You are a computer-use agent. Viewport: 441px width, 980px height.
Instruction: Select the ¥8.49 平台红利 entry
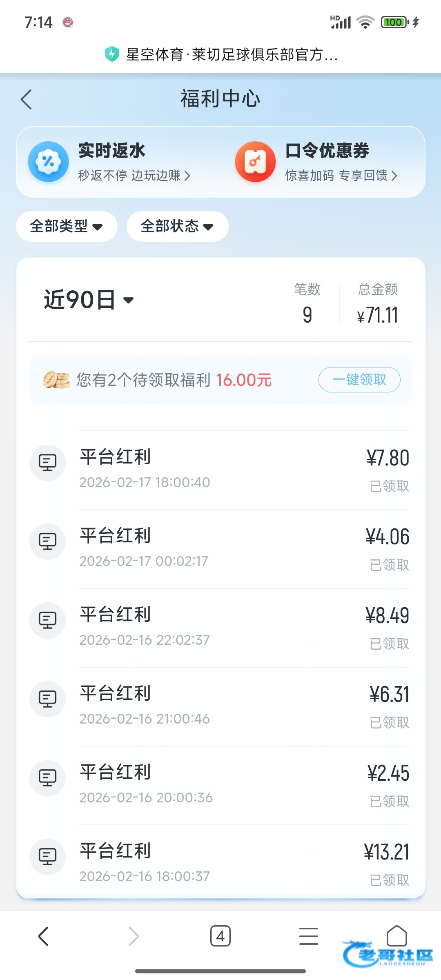click(220, 627)
